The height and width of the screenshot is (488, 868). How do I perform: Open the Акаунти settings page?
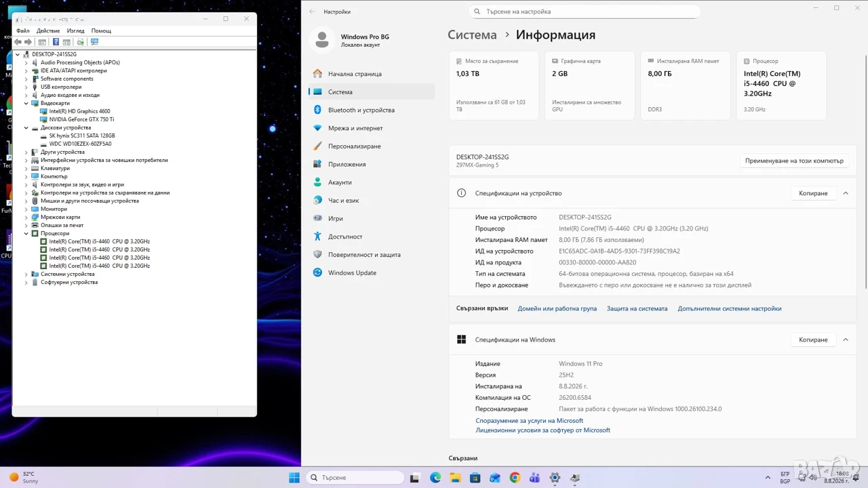pos(372,182)
